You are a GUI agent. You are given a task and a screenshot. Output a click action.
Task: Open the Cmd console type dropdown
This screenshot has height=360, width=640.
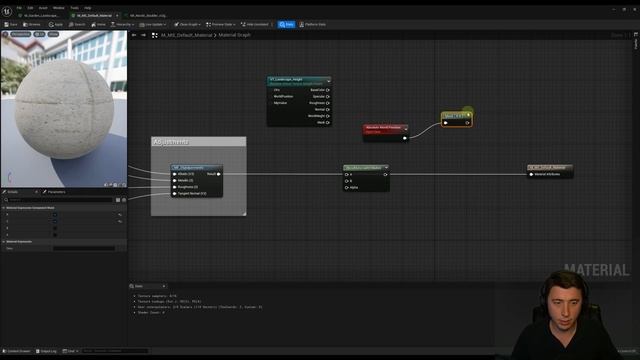(x=71, y=351)
